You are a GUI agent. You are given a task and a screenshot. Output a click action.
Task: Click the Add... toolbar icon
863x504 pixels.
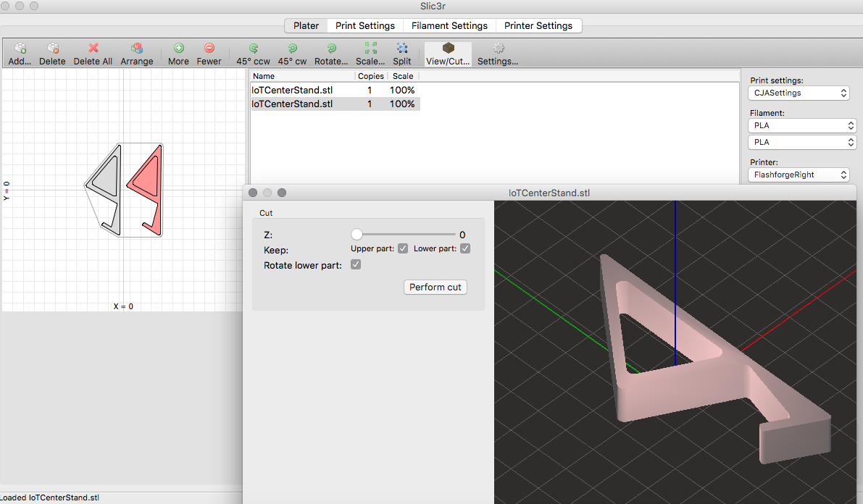(20, 49)
